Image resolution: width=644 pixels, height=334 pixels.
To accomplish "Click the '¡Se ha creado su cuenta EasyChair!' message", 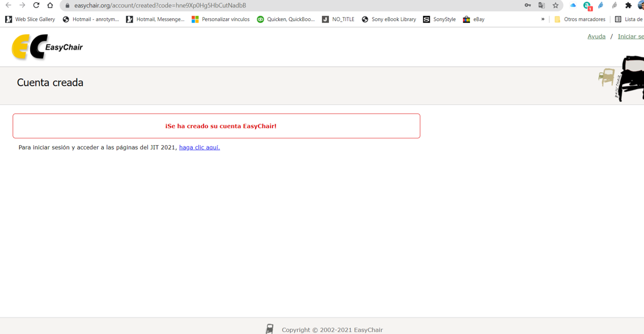I will click(221, 126).
